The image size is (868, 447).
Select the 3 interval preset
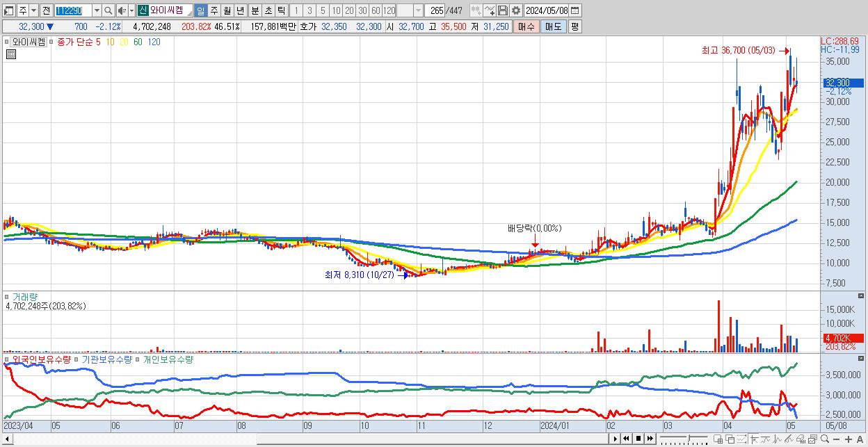[x=310, y=10]
